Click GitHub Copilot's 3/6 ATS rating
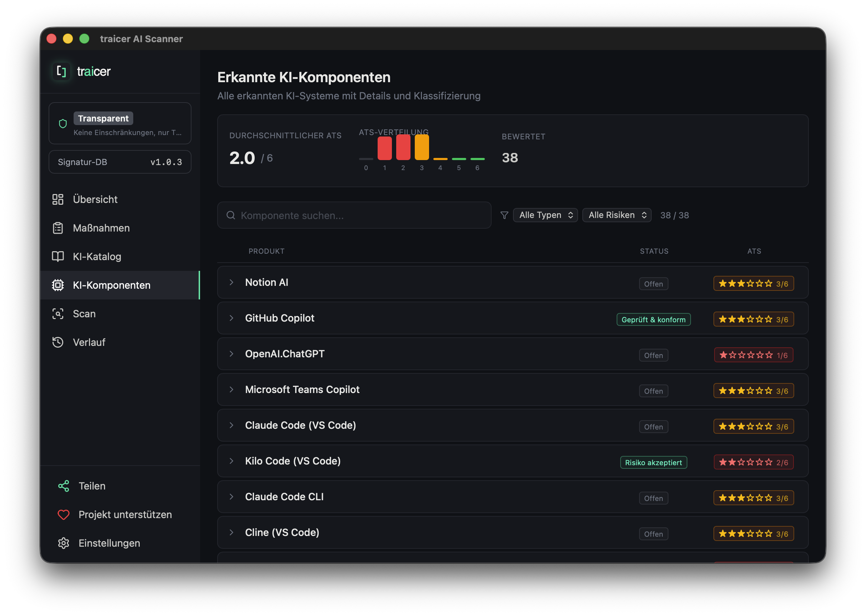The height and width of the screenshot is (616, 866). (x=753, y=319)
